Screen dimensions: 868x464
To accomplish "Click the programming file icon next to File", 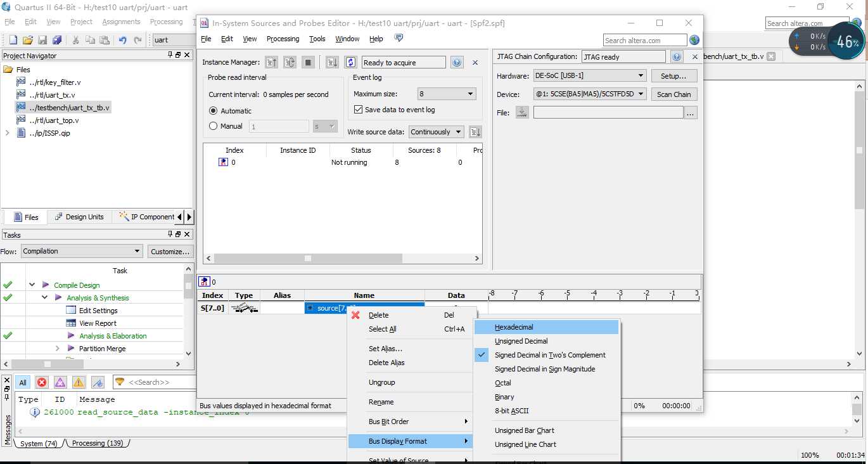I will 522,112.
